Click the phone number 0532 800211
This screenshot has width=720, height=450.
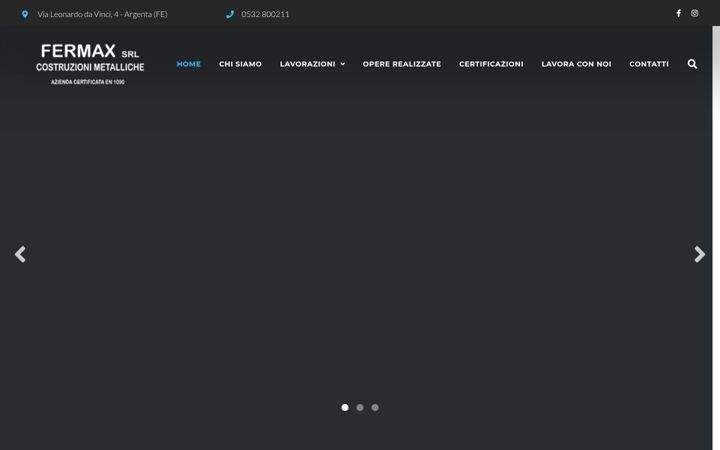265,14
